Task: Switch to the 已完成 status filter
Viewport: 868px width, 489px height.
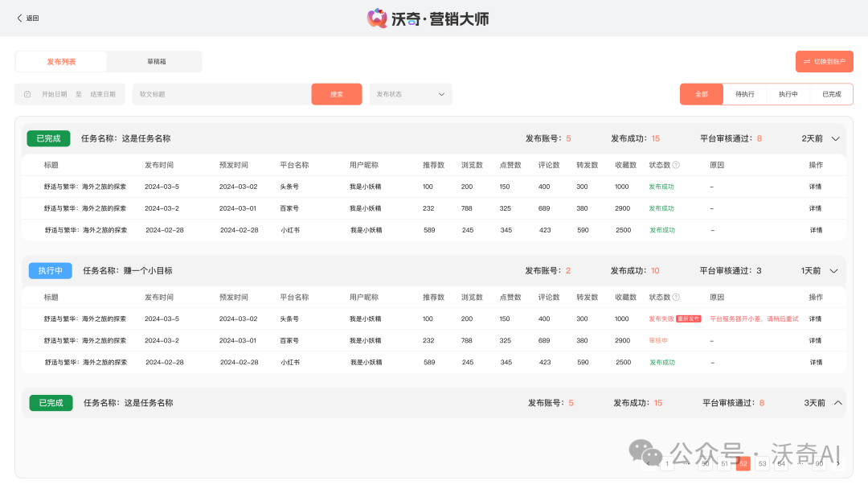Action: [832, 94]
